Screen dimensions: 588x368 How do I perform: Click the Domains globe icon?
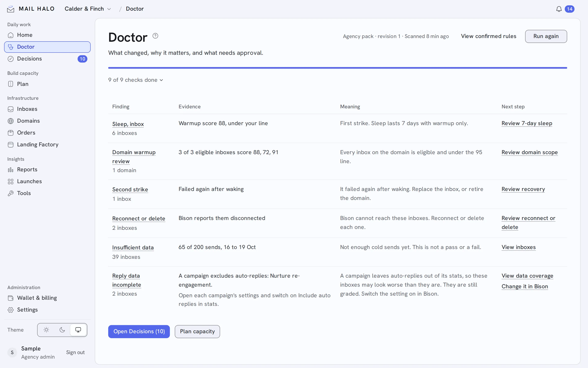click(11, 121)
